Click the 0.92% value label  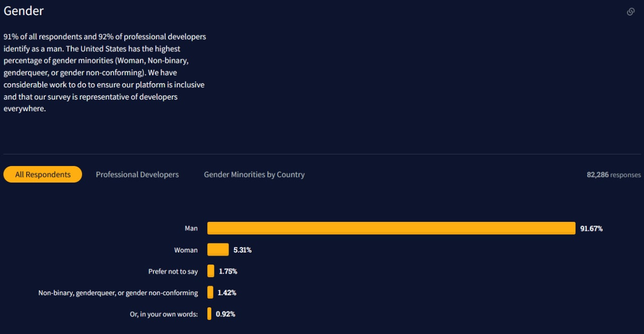(x=225, y=314)
